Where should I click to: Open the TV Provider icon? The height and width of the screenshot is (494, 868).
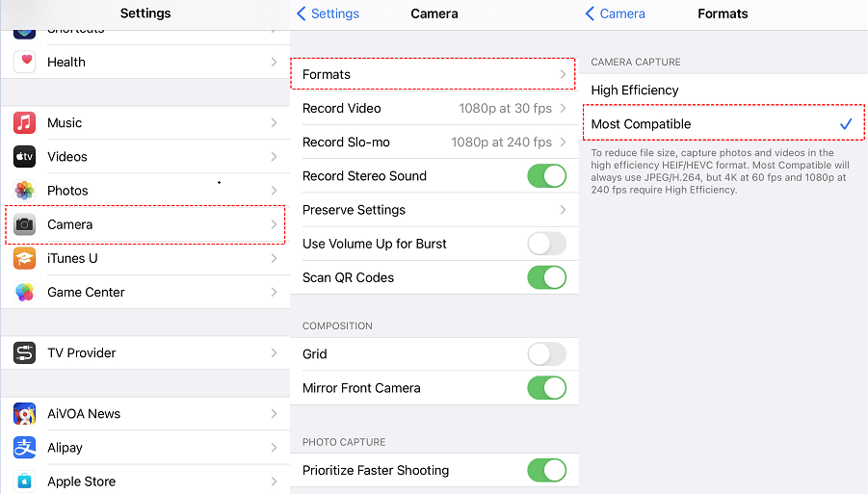(x=25, y=353)
